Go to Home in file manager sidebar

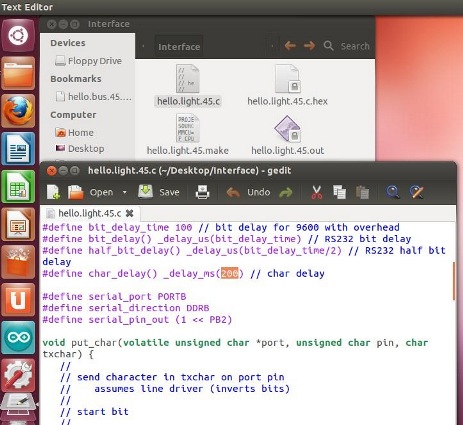click(74, 133)
